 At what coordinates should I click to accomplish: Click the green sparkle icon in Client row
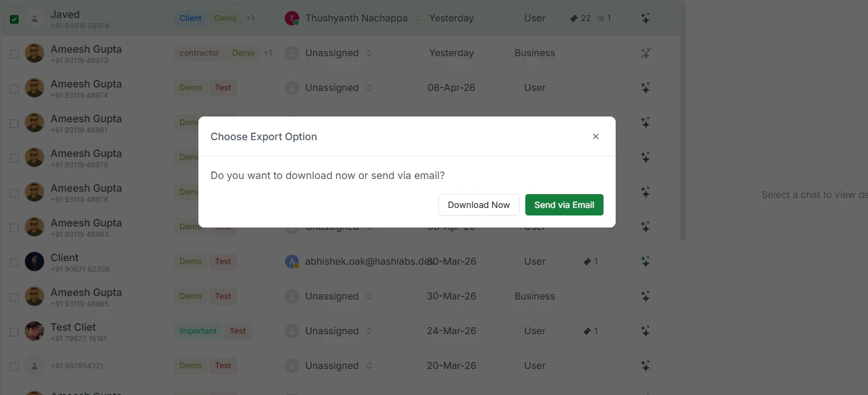pyautogui.click(x=645, y=261)
